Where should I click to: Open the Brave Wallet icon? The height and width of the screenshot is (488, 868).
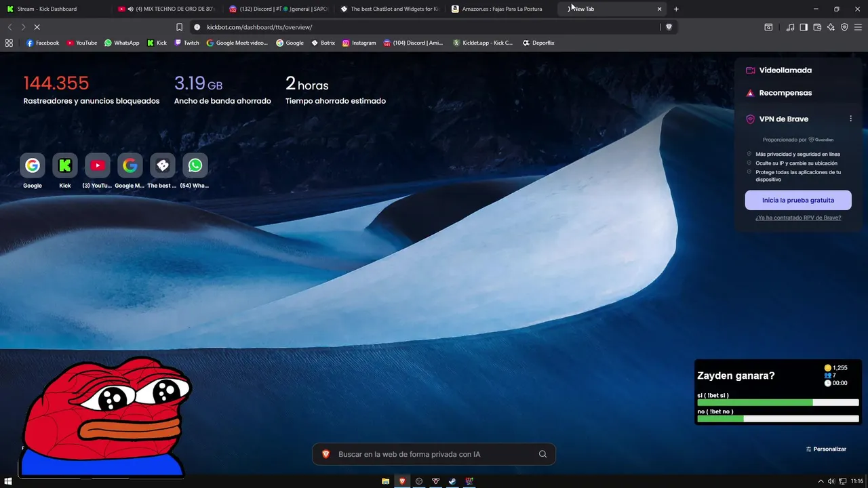click(x=817, y=27)
